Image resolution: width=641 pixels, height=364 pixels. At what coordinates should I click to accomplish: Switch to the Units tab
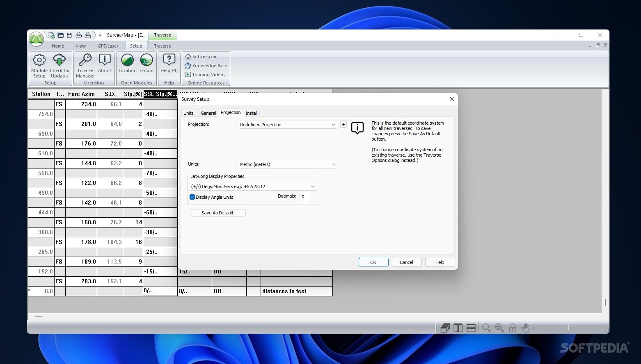(188, 113)
